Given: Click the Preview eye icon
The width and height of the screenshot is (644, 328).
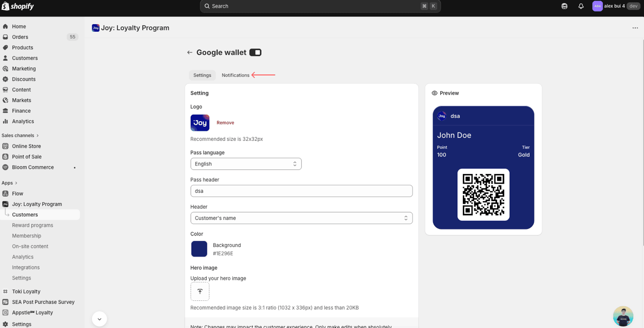Looking at the screenshot, I should pos(435,93).
